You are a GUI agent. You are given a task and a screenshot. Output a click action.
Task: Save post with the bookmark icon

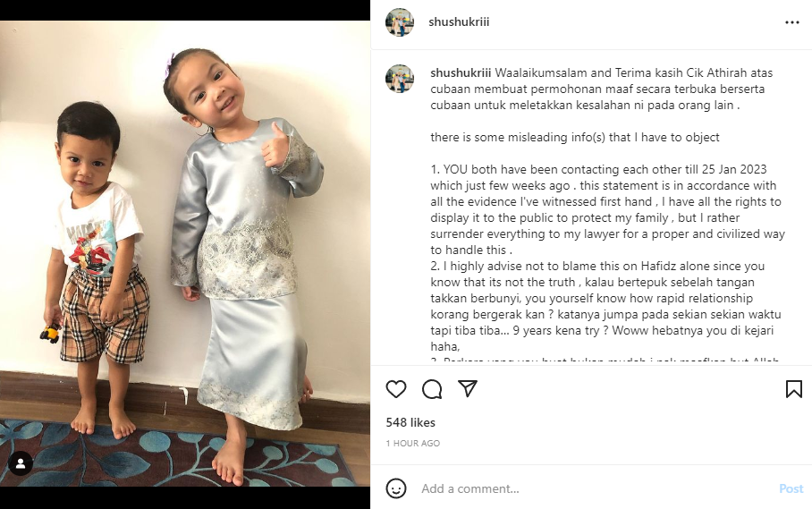point(794,389)
